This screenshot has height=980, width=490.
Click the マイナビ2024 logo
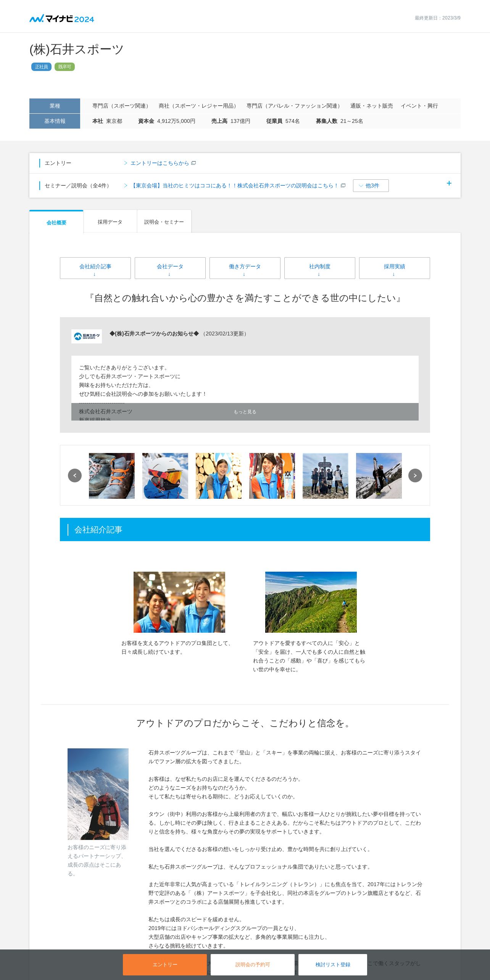(62, 18)
